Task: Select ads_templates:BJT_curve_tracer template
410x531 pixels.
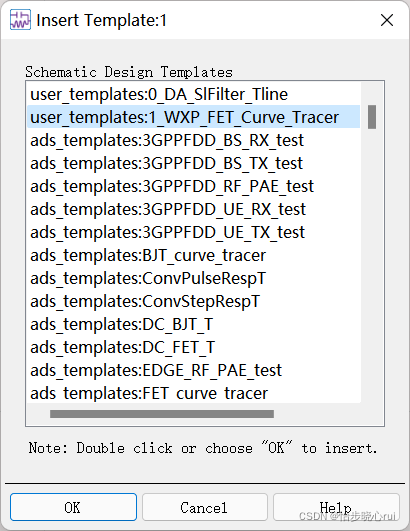Action: click(193, 255)
